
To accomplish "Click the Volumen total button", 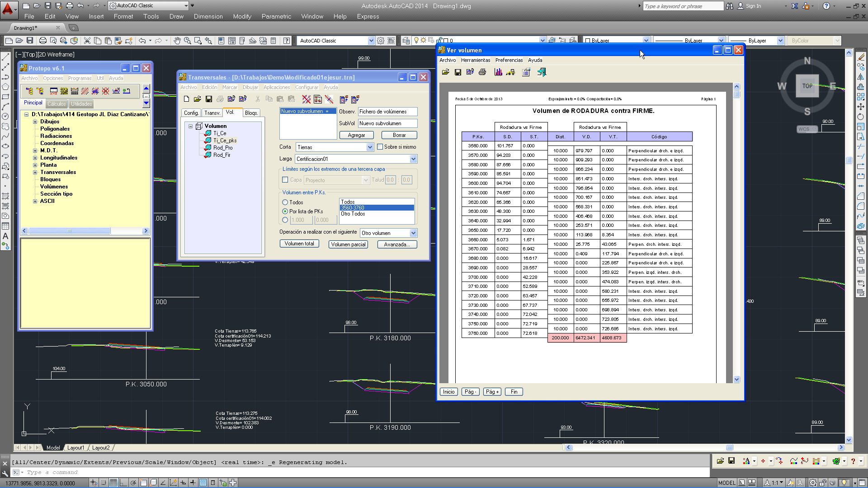I will pyautogui.click(x=299, y=244).
